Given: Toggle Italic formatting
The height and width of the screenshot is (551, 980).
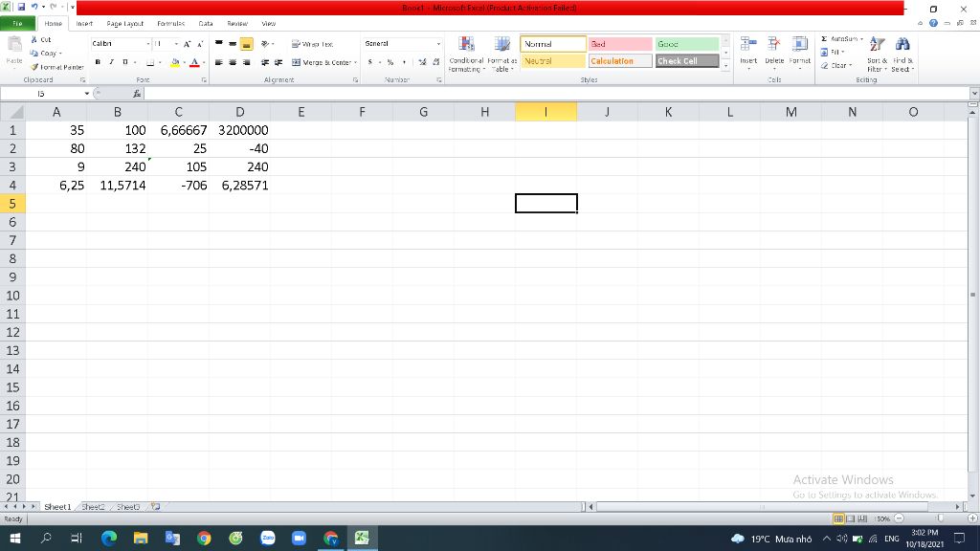Looking at the screenshot, I should 111,62.
